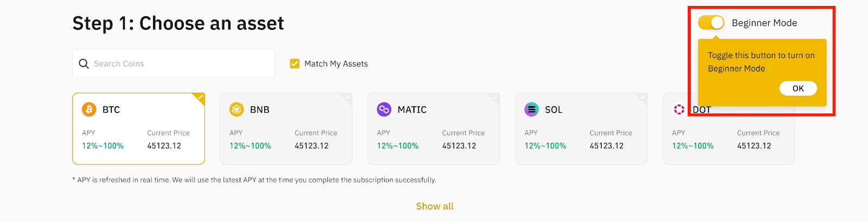Focus the Search Coins input field

(174, 64)
